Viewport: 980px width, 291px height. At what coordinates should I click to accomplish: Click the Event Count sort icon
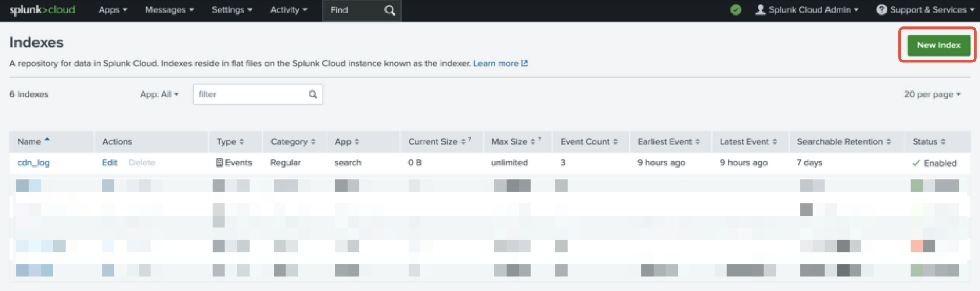615,142
